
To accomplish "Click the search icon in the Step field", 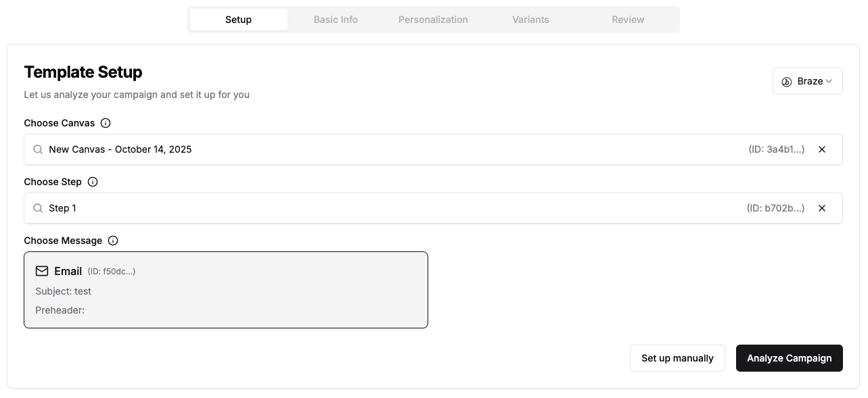I will (38, 208).
